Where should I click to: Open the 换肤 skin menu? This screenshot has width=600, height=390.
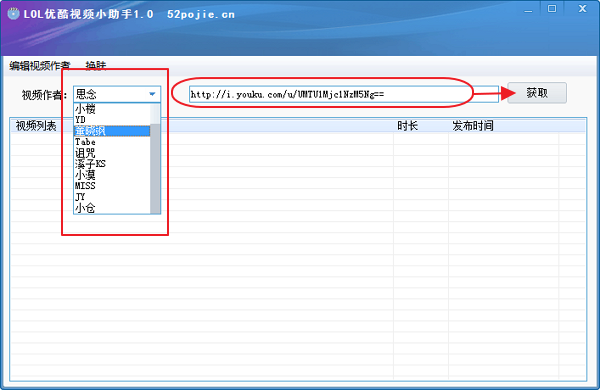[x=95, y=66]
